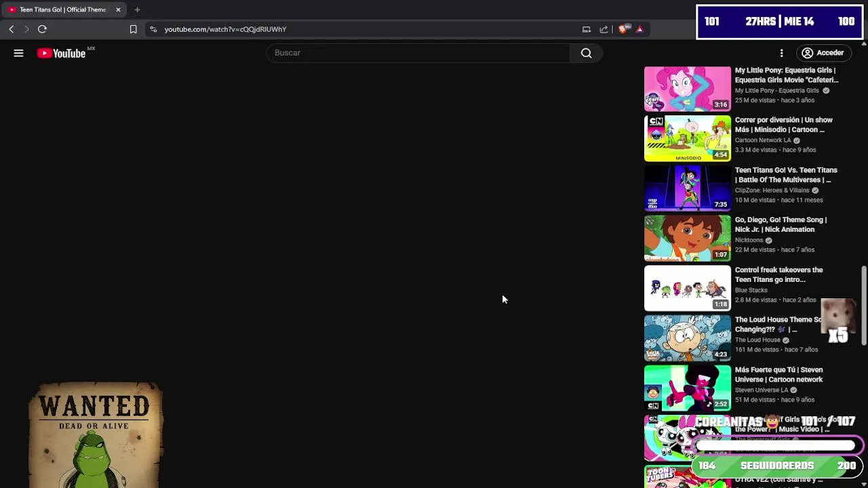
Task: Open Correr por diversión thumbnail
Action: pos(688,138)
